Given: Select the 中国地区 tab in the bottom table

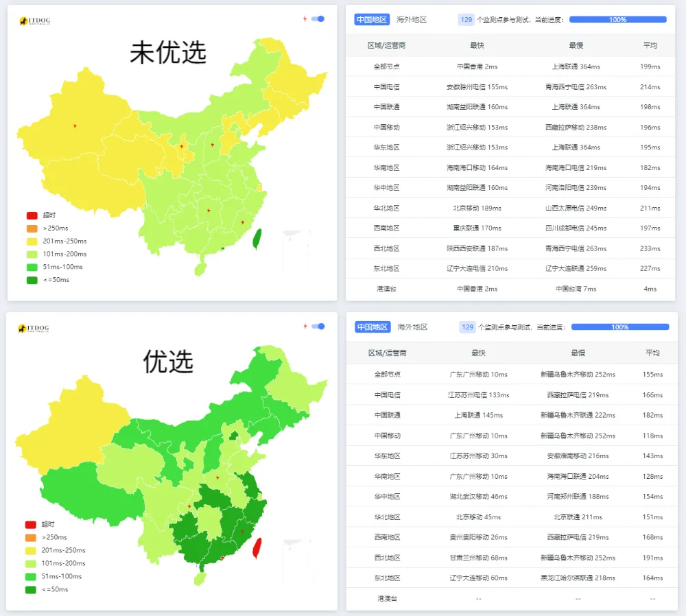Looking at the screenshot, I should tap(372, 327).
